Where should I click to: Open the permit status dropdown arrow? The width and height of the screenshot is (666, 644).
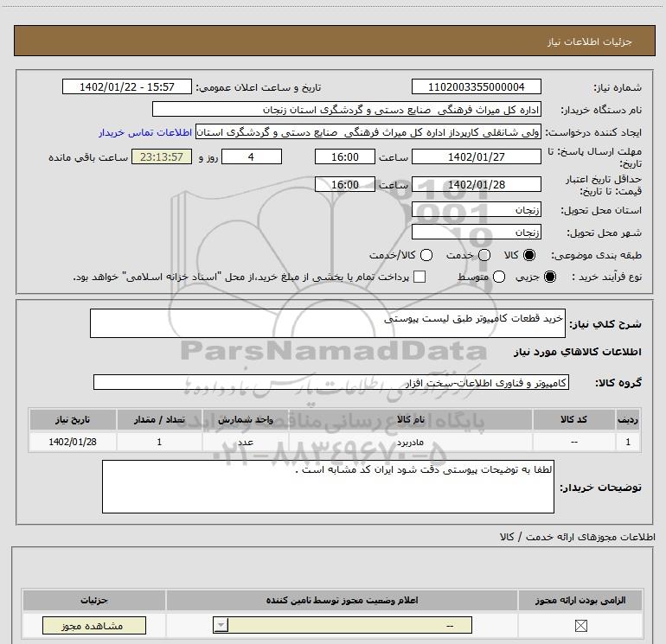coord(221,625)
